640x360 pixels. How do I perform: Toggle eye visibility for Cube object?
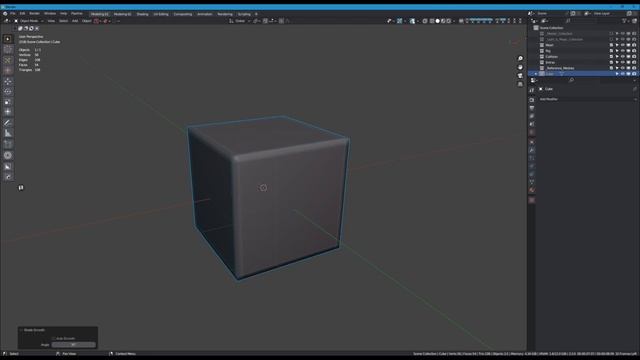point(623,74)
